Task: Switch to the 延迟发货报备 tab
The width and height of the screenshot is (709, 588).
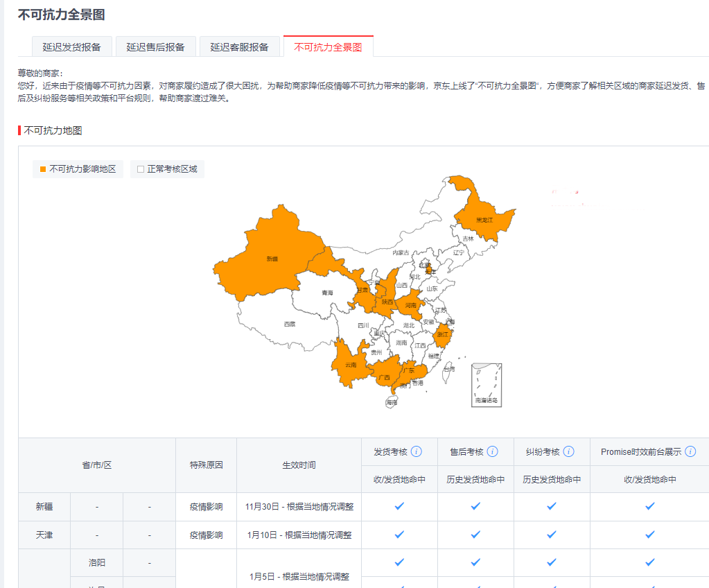Action: point(71,47)
